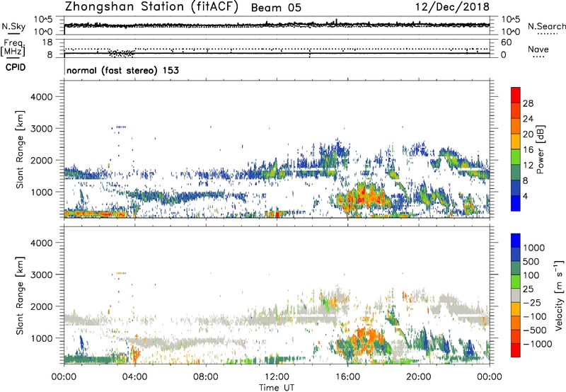Click the '12:00' time axis tick

coord(277,377)
